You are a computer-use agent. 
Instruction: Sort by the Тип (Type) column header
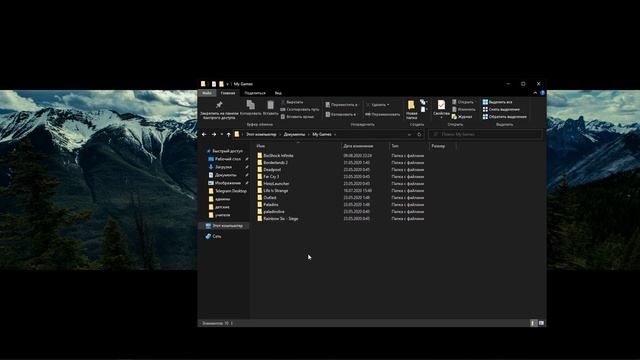(x=395, y=146)
